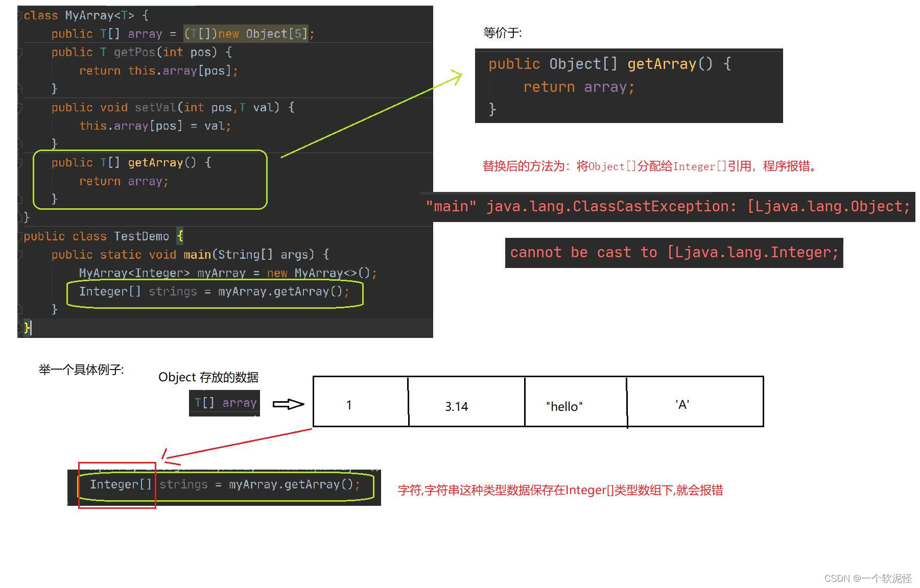Click 'MyArray<Integer> myArray = new MyArray<>();' line

tap(228, 273)
